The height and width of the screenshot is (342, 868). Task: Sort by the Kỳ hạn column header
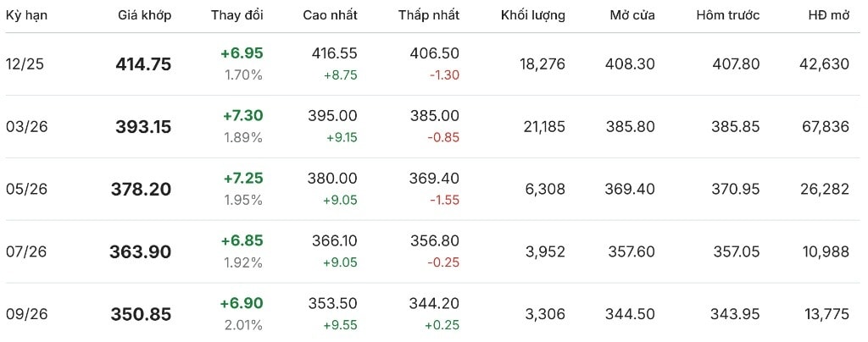click(x=25, y=15)
